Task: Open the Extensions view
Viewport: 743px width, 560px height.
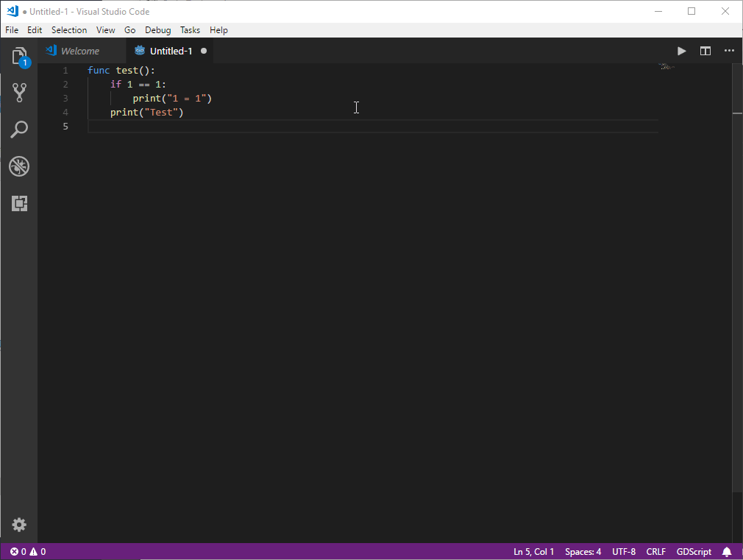Action: (x=19, y=203)
